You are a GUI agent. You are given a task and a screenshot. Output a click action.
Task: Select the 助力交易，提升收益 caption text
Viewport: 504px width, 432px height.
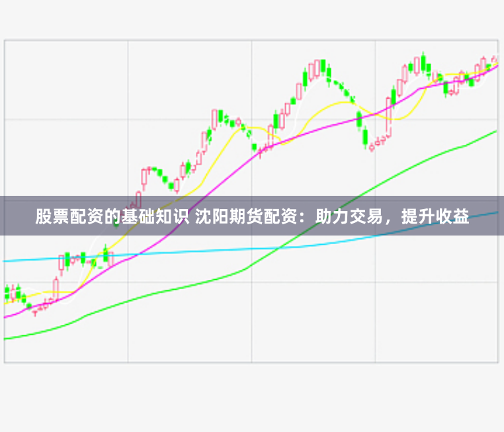pyautogui.click(x=392, y=216)
